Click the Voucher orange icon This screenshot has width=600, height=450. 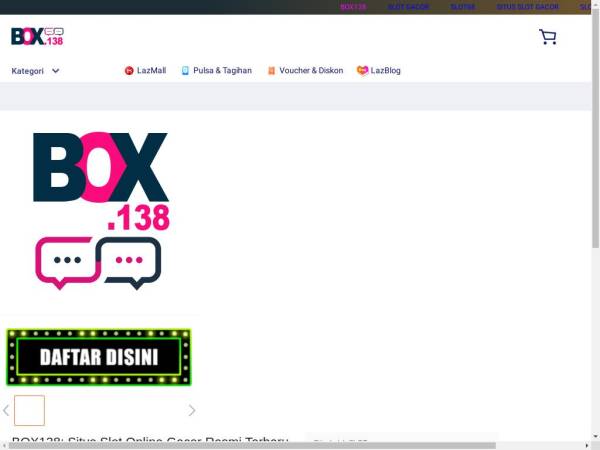point(271,71)
